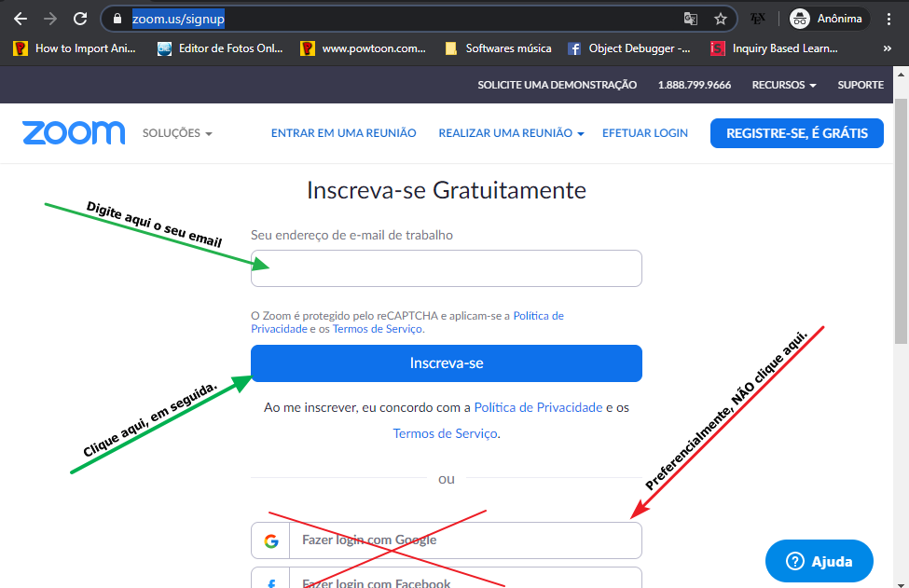Open the TeX extension icon
The height and width of the screenshot is (588, 909).
click(758, 20)
